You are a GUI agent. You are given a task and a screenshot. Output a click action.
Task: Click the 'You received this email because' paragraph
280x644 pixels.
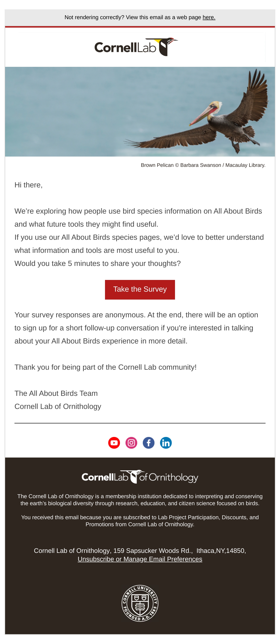click(140, 521)
